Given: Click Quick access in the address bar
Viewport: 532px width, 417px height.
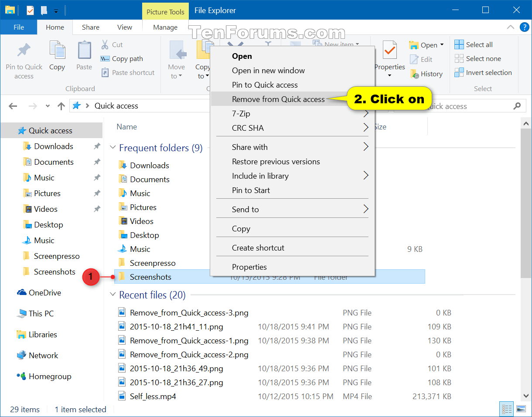Looking at the screenshot, I should click(x=116, y=106).
